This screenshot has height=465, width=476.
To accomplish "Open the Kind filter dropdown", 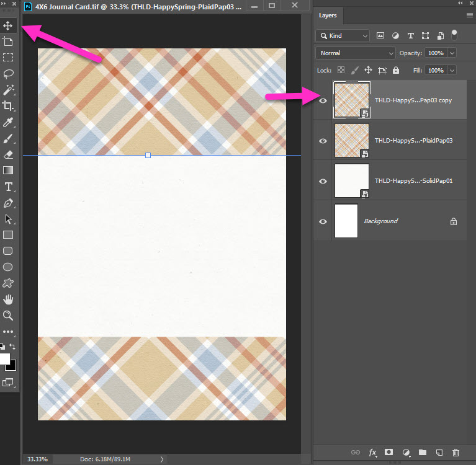I will (x=343, y=36).
